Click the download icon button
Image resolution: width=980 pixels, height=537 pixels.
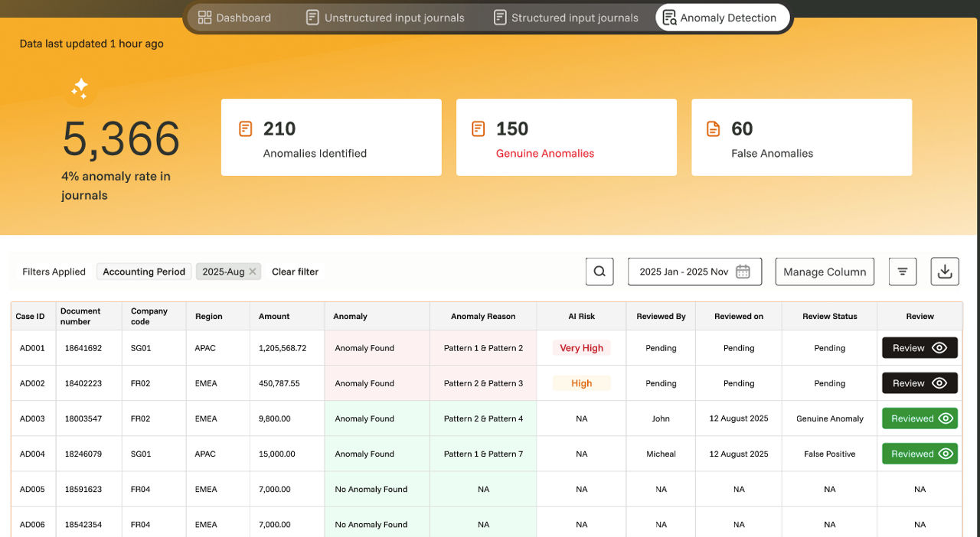point(945,272)
